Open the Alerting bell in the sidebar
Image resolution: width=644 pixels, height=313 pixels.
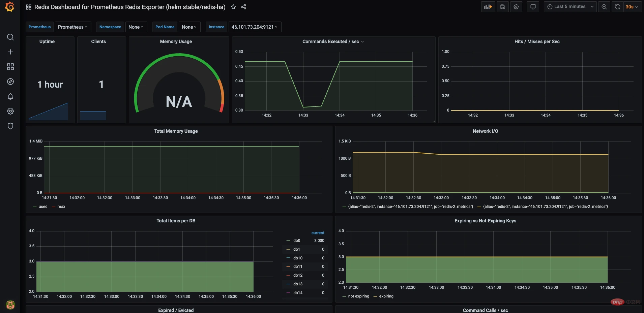click(10, 97)
